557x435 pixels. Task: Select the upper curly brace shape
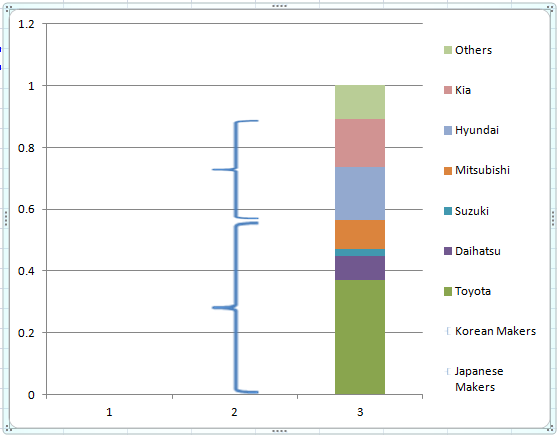point(235,169)
